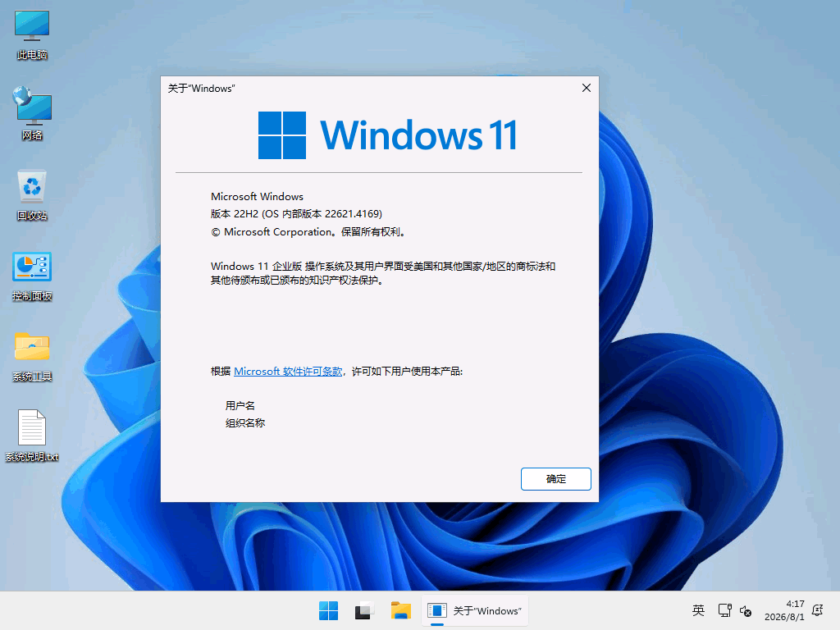Select the 系统工具 folder icon

pos(32,356)
